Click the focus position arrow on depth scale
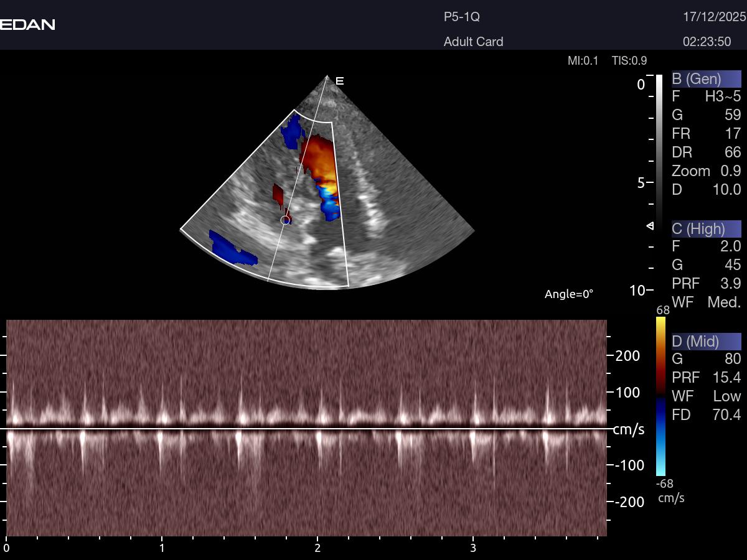Image resolution: width=747 pixels, height=560 pixels. 650,225
